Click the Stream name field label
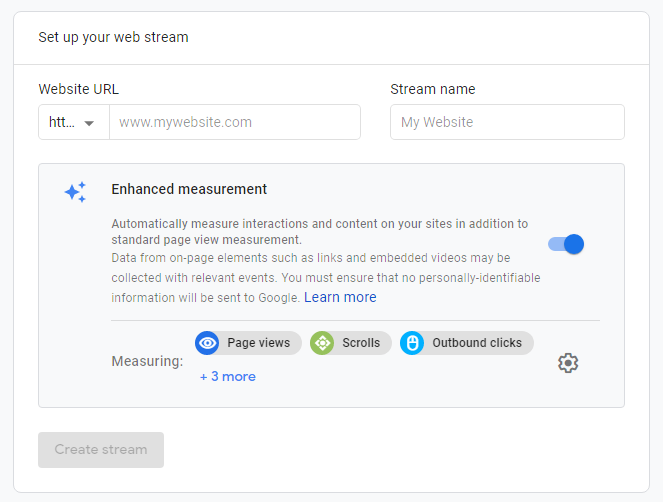The width and height of the screenshot is (663, 502). point(432,89)
